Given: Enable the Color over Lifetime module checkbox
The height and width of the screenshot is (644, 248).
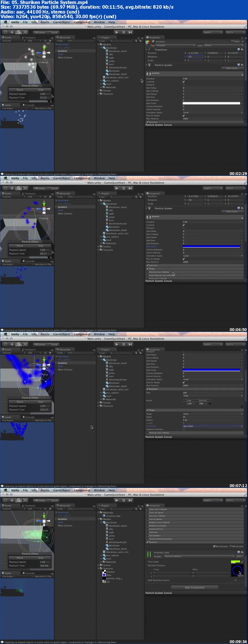Looking at the screenshot, I should pos(147,509).
